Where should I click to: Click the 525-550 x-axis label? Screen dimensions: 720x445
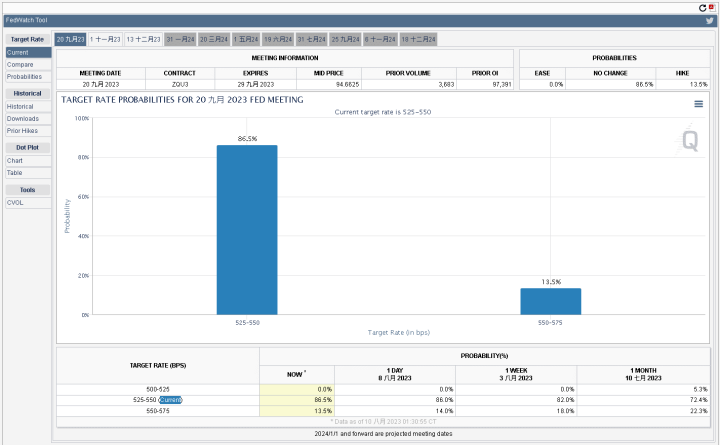[247, 323]
